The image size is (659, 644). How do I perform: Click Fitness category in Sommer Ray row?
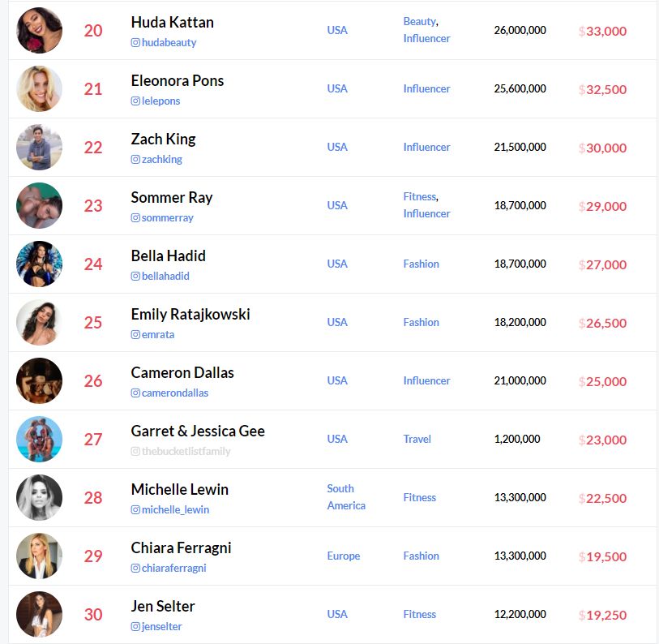coord(419,197)
